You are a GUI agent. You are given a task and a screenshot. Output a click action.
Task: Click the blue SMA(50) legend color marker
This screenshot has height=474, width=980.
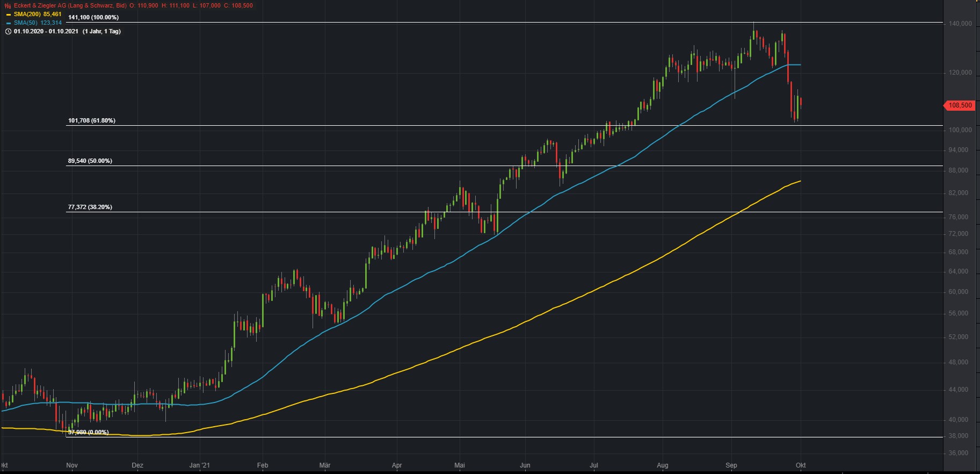[9, 23]
